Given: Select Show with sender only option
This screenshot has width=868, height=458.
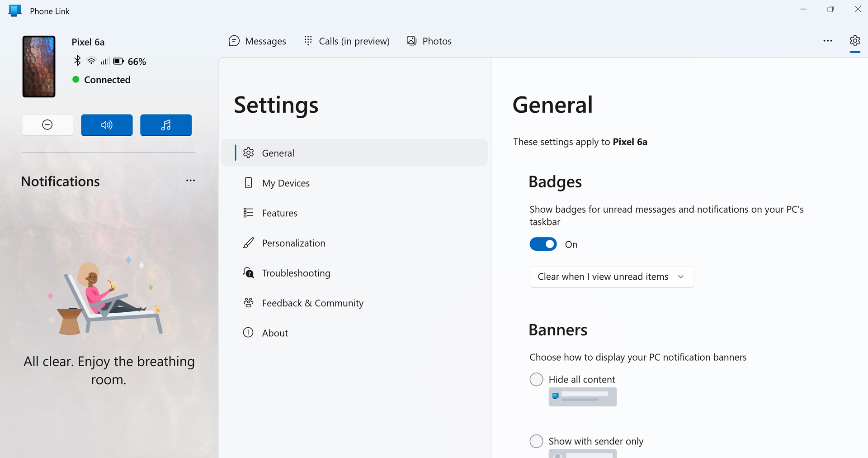Looking at the screenshot, I should 536,441.
